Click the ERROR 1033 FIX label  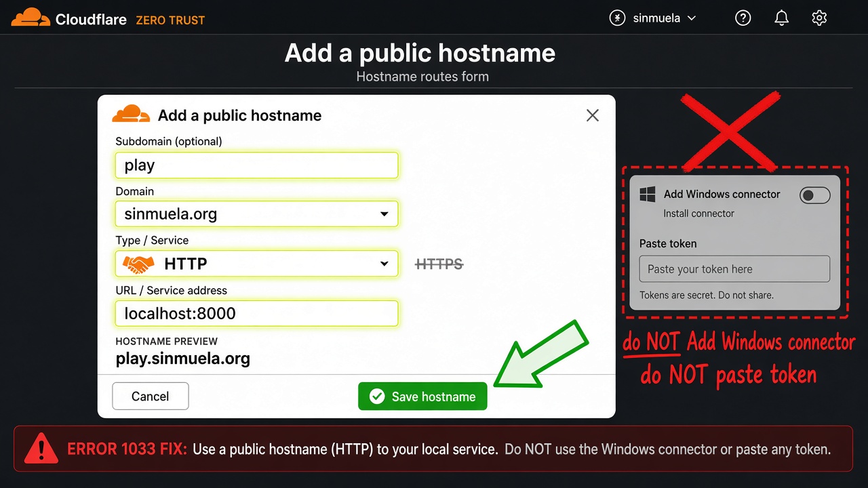coord(127,449)
